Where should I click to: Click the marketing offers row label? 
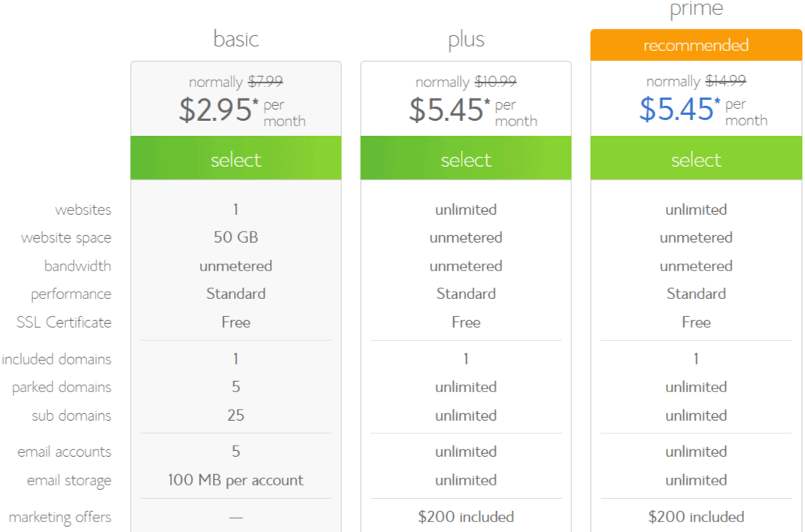click(60, 517)
